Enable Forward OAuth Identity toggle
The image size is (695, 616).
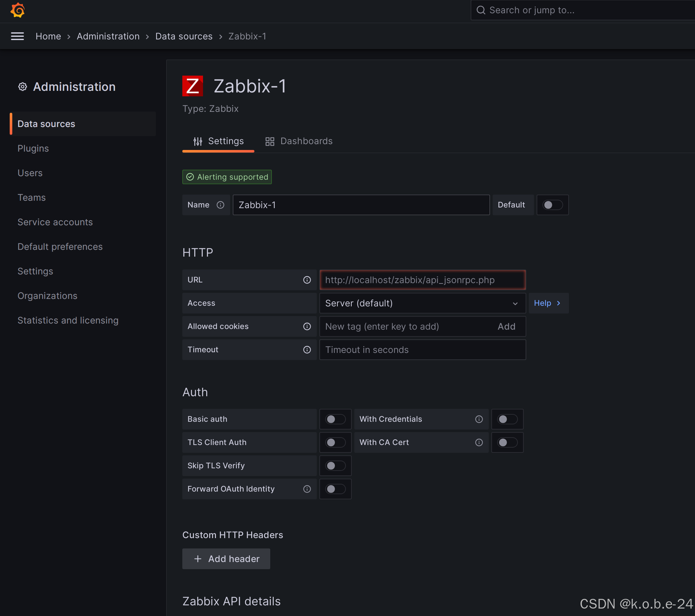click(x=335, y=489)
